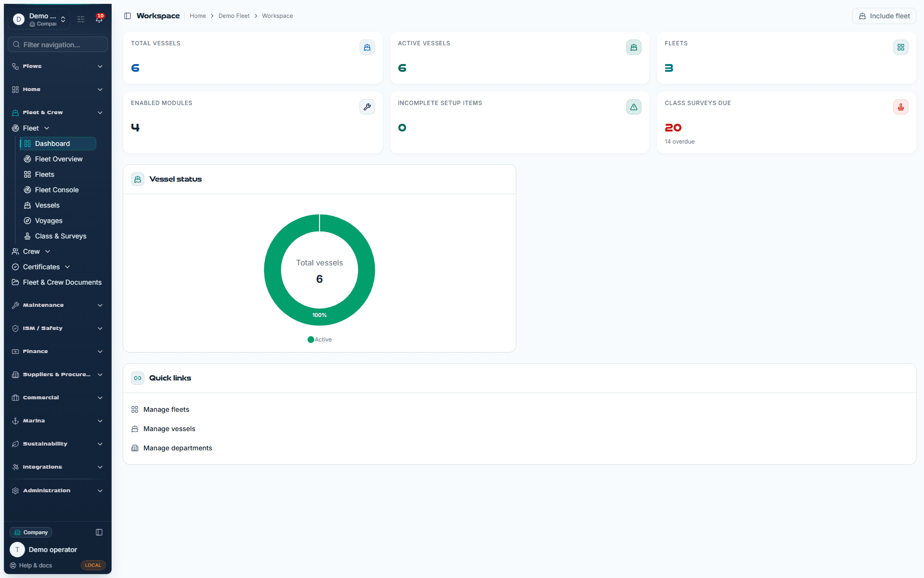Expand the Suppliers & Procurement section
This screenshot has height=578, width=924.
58,375
